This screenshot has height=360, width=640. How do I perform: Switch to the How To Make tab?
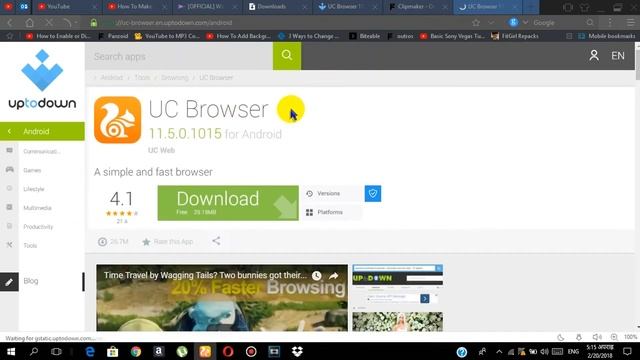pos(138,7)
